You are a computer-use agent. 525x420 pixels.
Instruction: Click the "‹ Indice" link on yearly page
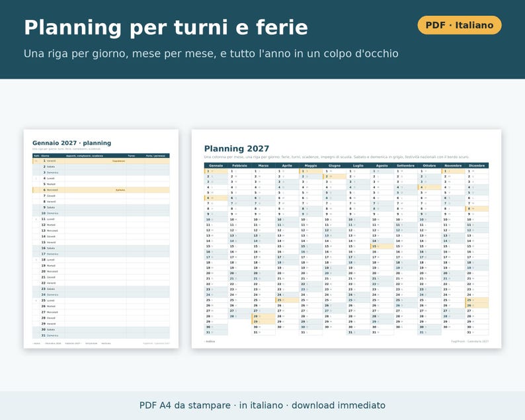point(210,341)
